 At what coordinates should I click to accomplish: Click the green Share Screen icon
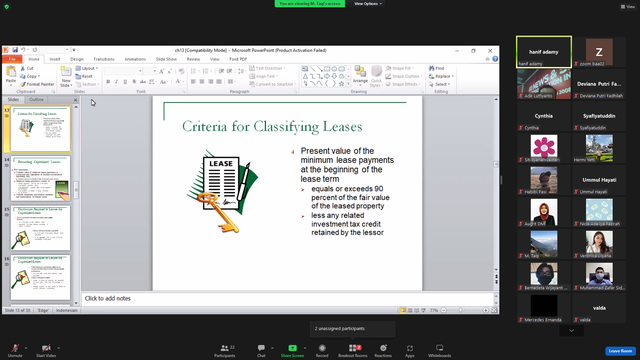(292, 348)
